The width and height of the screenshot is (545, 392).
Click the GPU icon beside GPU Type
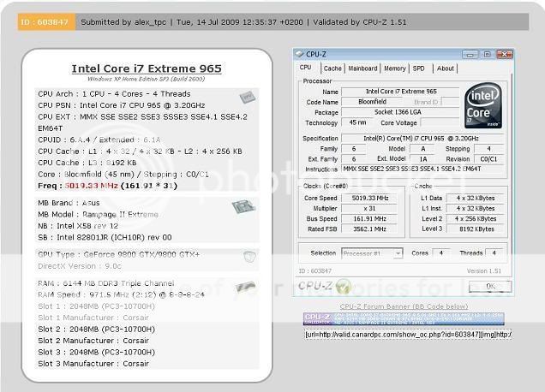(249, 257)
